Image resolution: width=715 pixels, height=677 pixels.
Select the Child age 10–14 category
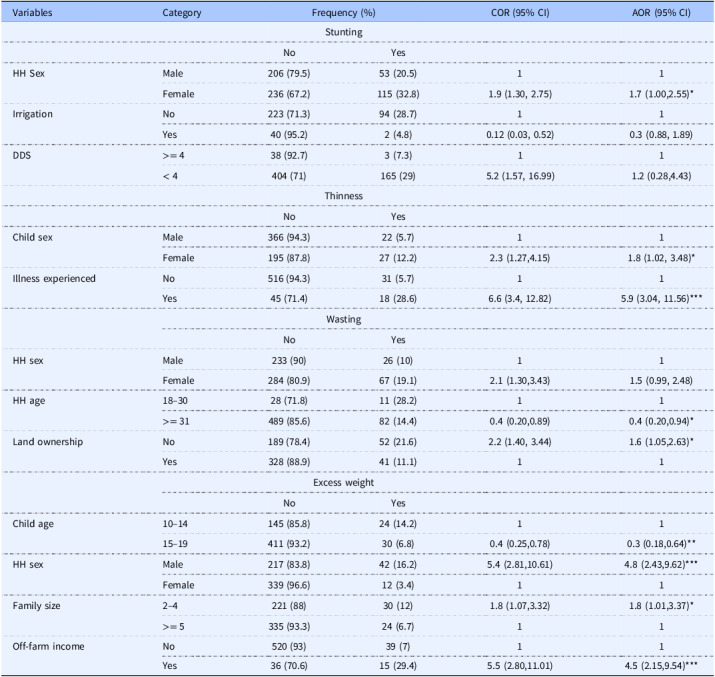click(175, 524)
